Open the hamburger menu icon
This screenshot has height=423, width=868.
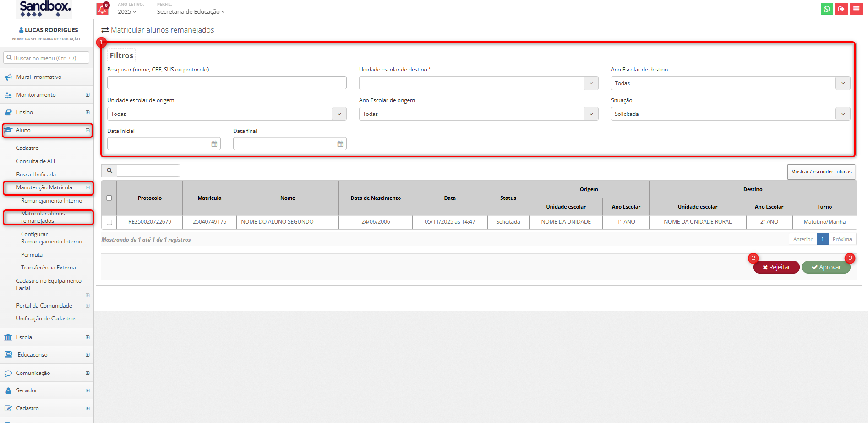tap(856, 9)
